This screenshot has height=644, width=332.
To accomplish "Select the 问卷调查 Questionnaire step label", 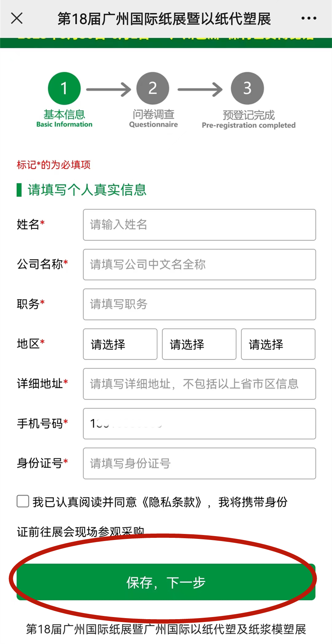I will [x=153, y=119].
